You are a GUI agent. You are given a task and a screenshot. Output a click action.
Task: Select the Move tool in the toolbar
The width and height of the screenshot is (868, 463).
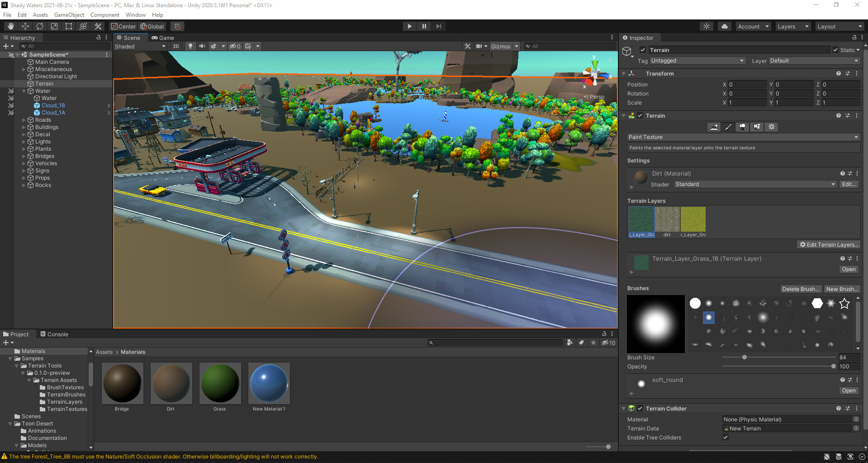[25, 26]
